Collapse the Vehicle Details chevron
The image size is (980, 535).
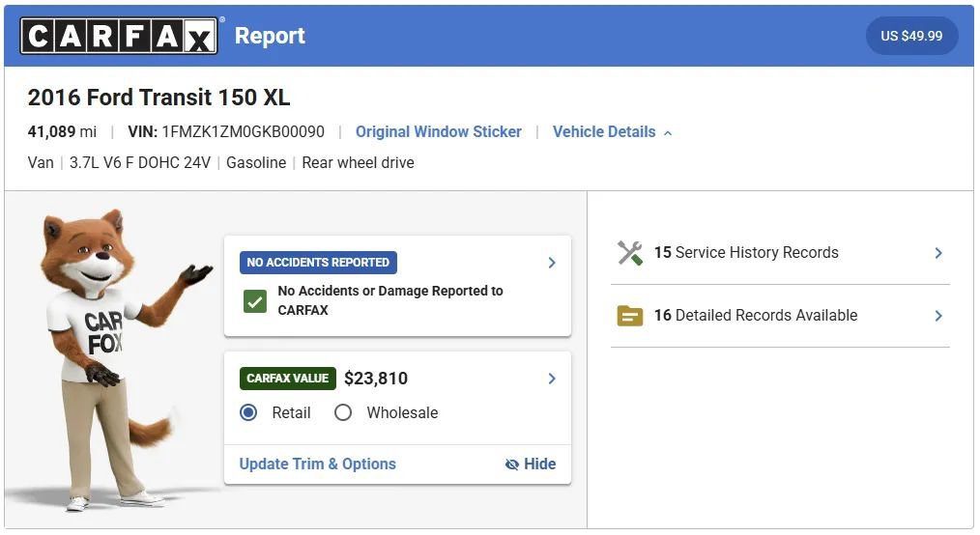coord(668,133)
